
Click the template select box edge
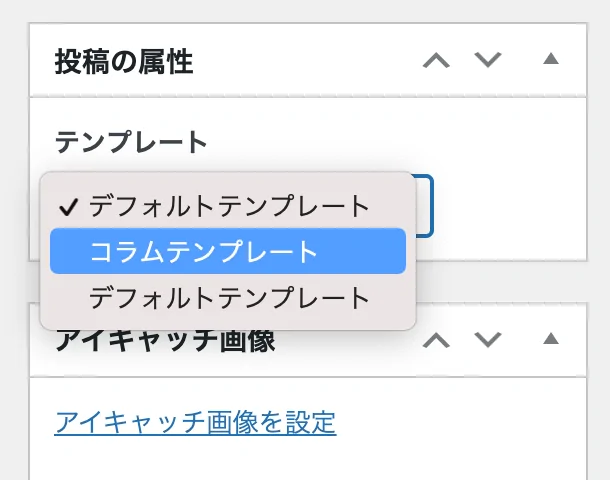425,205
